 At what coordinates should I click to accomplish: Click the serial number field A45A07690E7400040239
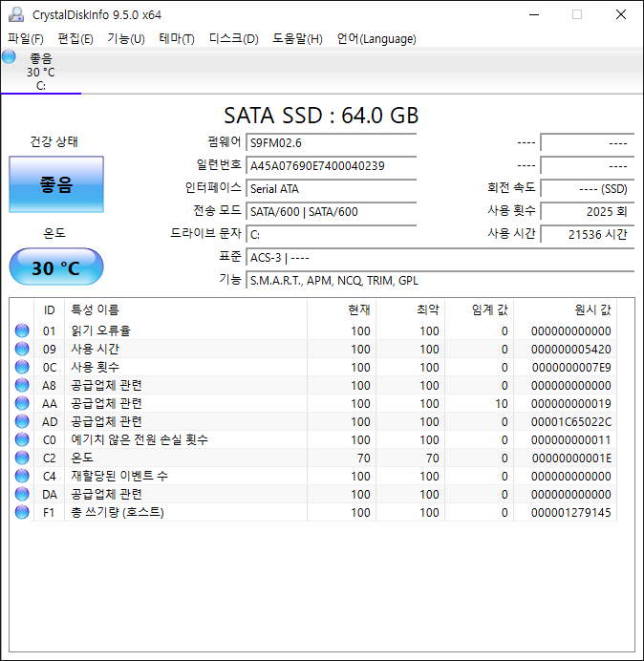pyautogui.click(x=332, y=165)
